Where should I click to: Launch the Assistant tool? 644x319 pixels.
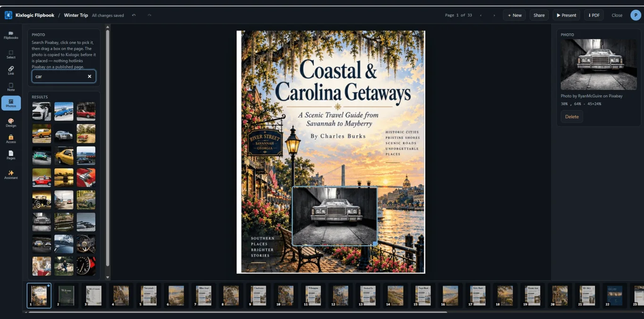click(11, 175)
